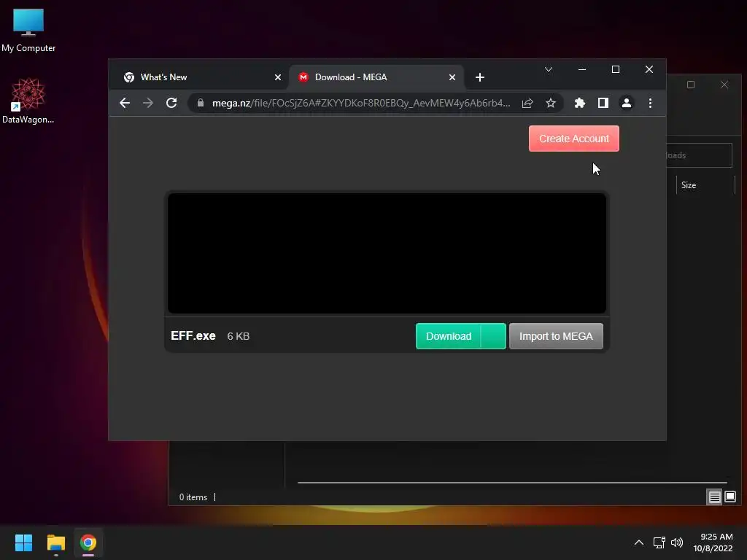The image size is (747, 560).
Task: Close the What's New tab
Action: [x=278, y=77]
